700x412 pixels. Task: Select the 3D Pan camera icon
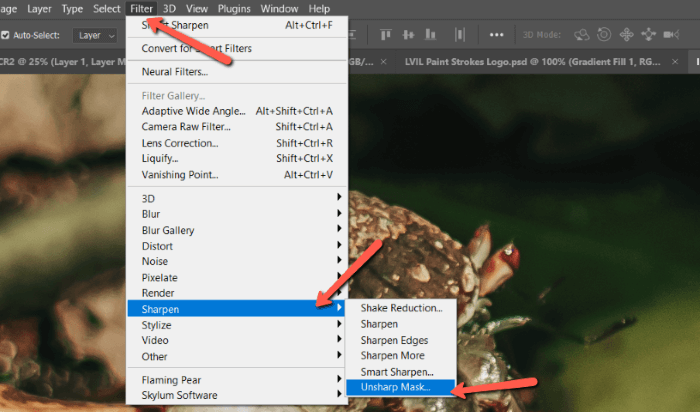pos(627,34)
